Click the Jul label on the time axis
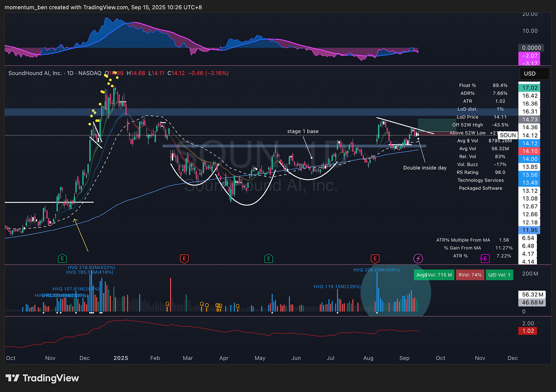Screen dimensions: 556x392 tap(331, 358)
